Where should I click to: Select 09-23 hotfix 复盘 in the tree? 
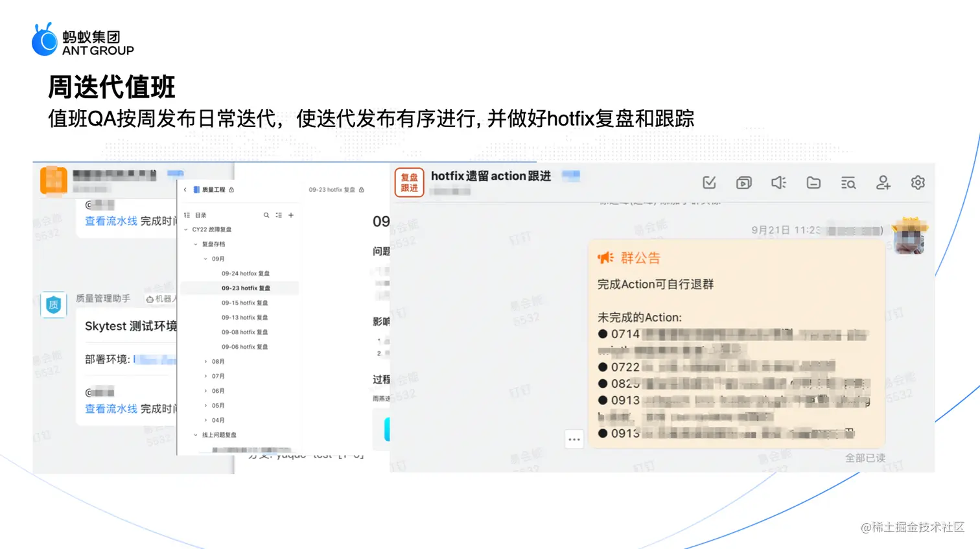coord(239,288)
